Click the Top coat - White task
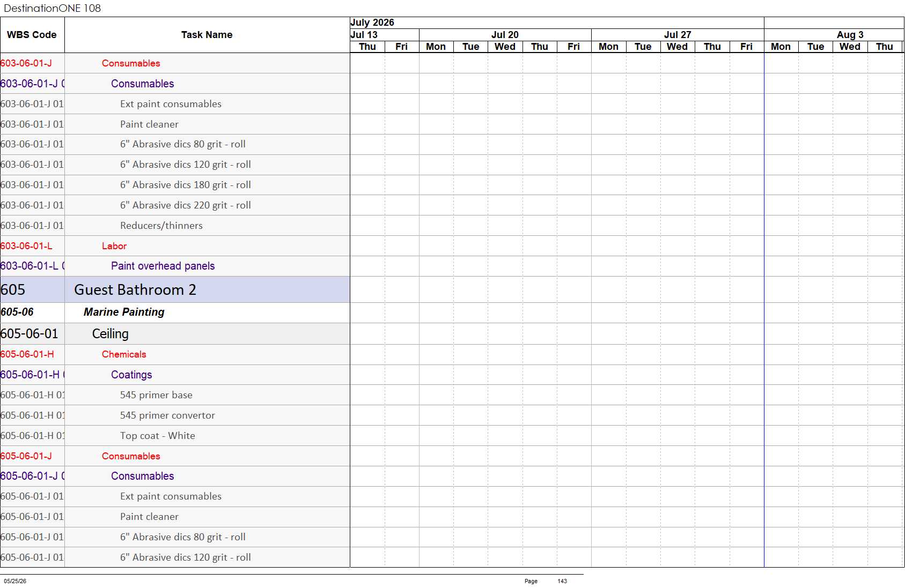905x588 pixels. pos(157,436)
